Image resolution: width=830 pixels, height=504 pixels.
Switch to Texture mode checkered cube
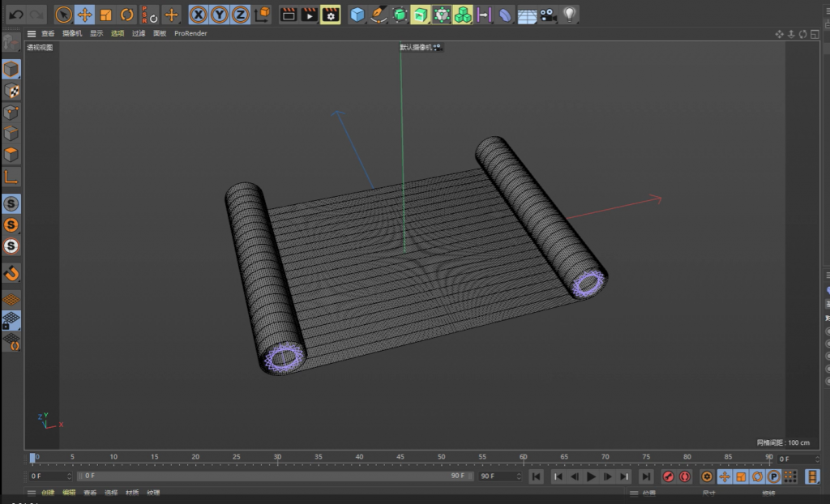point(11,91)
